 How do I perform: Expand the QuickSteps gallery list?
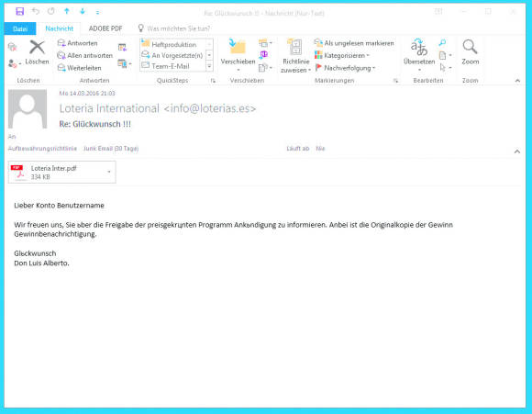coord(209,66)
